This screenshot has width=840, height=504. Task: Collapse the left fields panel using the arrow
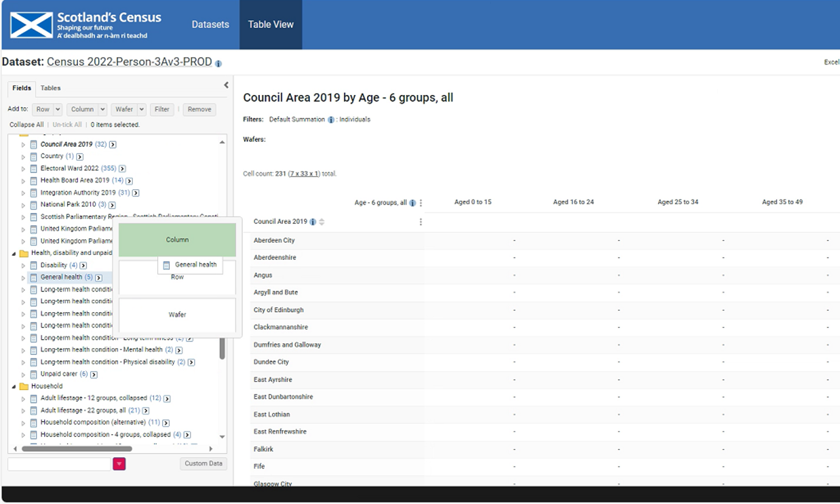coord(226,85)
